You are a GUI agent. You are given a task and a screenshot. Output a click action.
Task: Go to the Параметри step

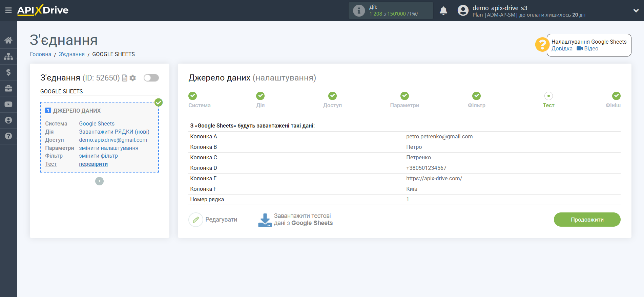(x=404, y=96)
